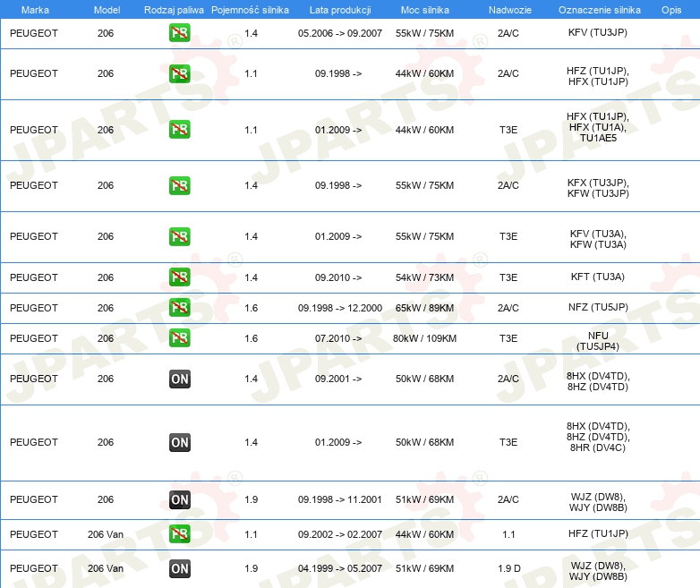This screenshot has height=588, width=700.
Task: Click PEUGEOT in the KFV (TU3JP) row
Action: tap(34, 33)
